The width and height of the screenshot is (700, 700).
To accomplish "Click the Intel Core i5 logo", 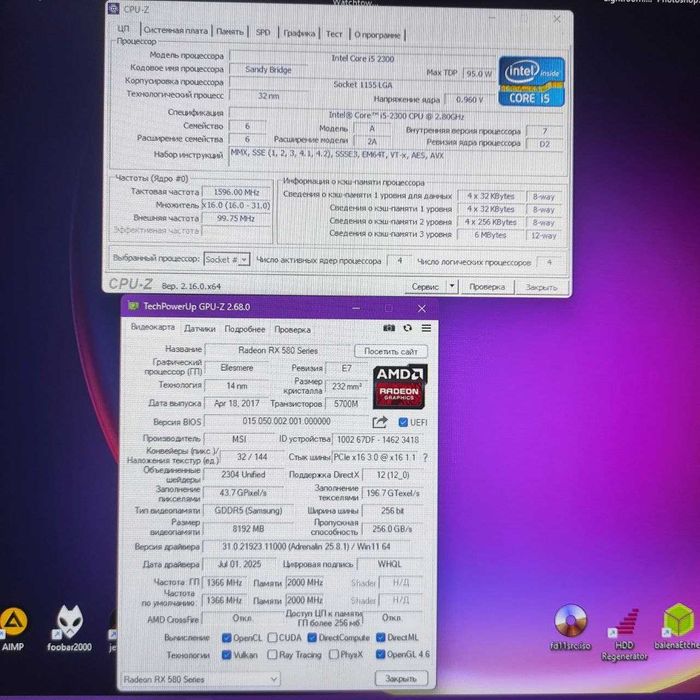I will [531, 82].
